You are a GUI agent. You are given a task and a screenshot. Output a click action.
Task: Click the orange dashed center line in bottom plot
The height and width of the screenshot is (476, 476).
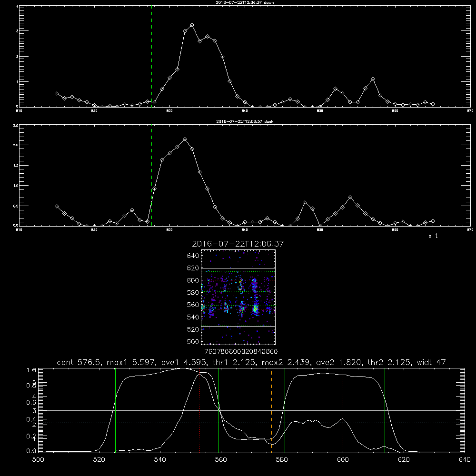[271, 410]
